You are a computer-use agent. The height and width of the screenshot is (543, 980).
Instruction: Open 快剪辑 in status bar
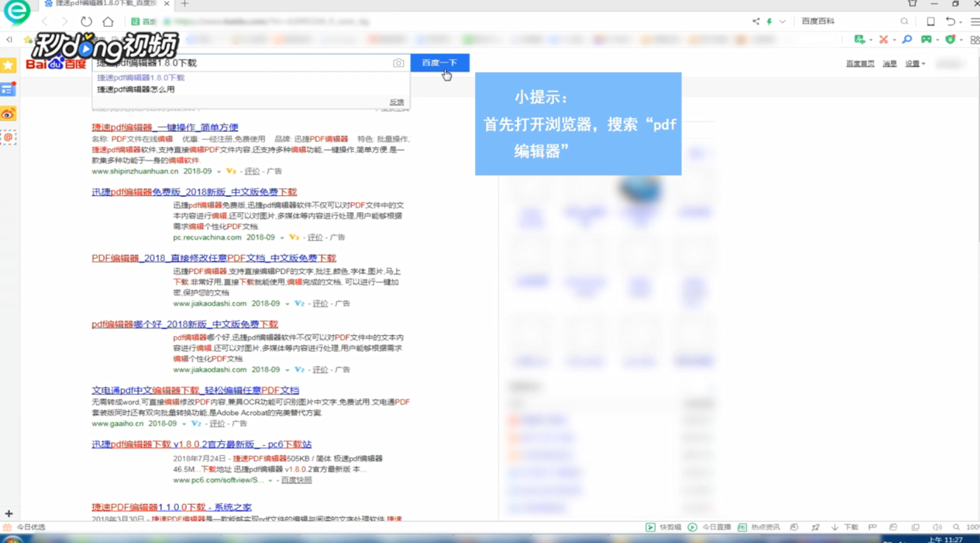pyautogui.click(x=663, y=527)
